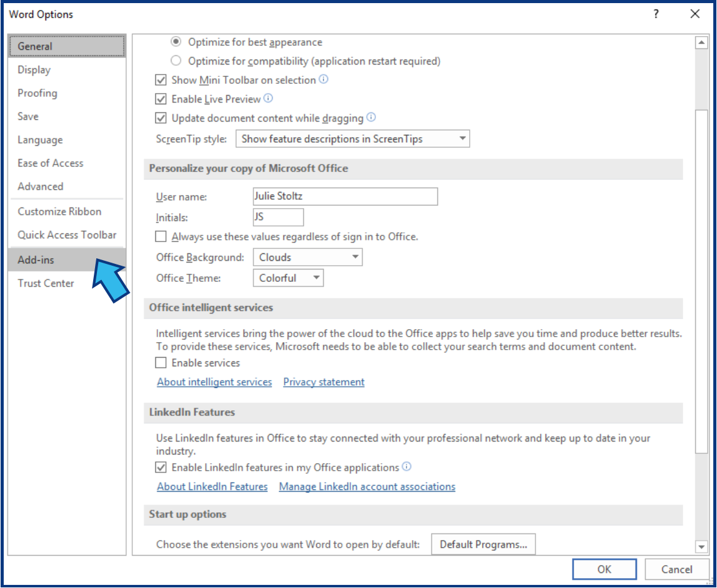
Task: Open info tip for Show Mini Toolbar
Action: pos(323,79)
